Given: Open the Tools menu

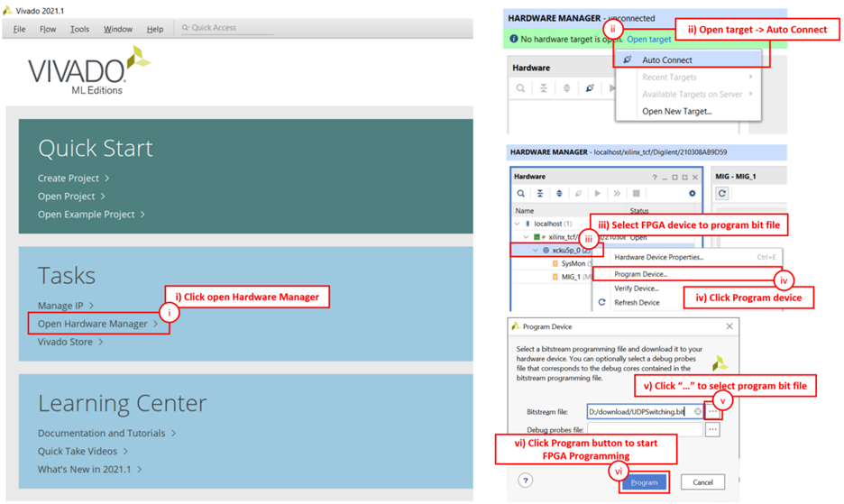Looking at the screenshot, I should (x=79, y=29).
